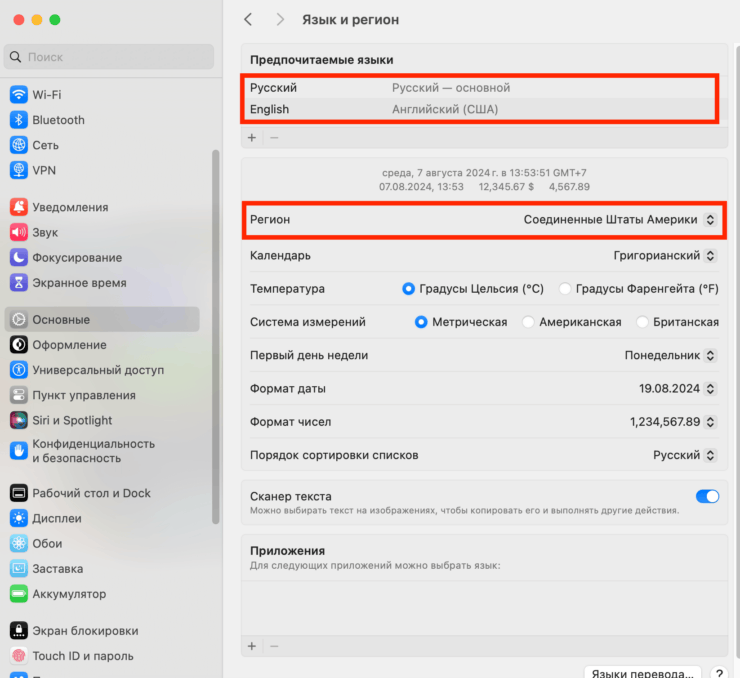This screenshot has height=678, width=740.
Task: Select Bluetooth sidebar item label
Action: pyautogui.click(x=59, y=120)
